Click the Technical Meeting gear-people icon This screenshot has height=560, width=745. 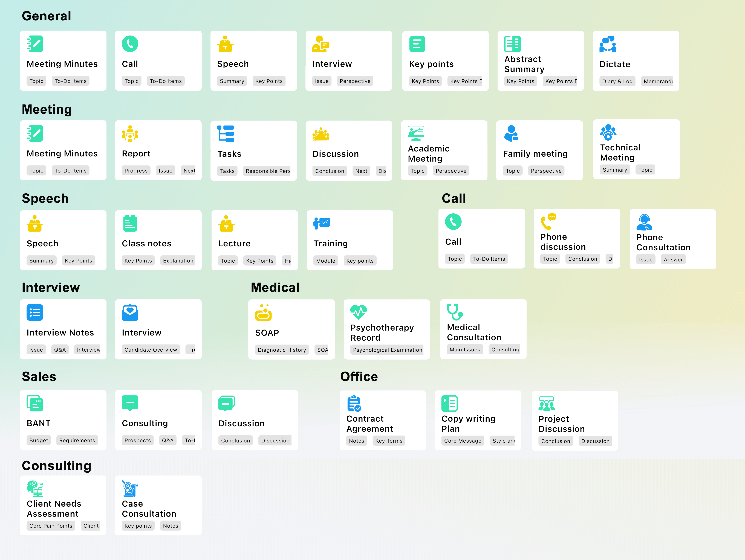[608, 133]
